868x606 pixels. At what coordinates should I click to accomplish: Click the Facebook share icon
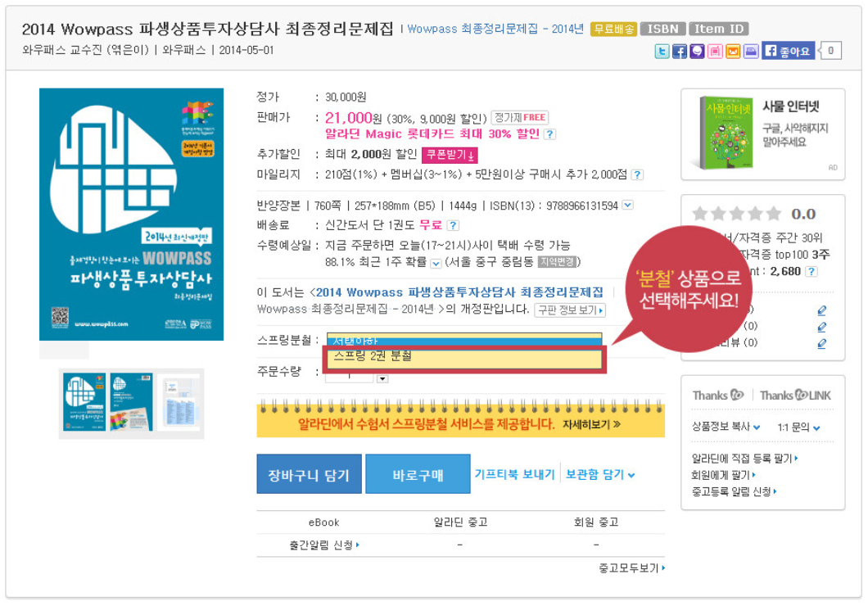pyautogui.click(x=679, y=52)
